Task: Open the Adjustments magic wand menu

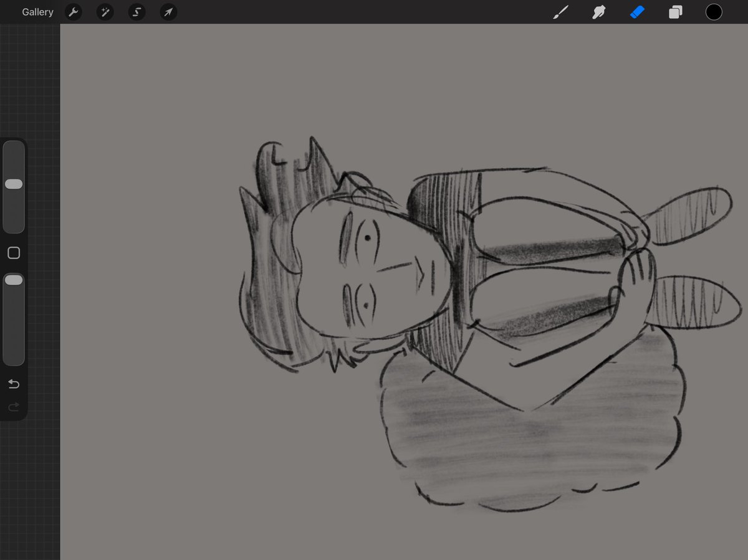Action: [105, 12]
